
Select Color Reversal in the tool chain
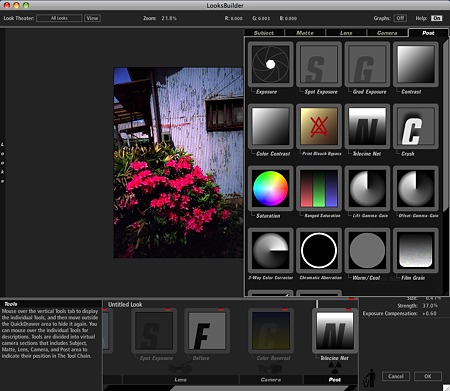tap(271, 331)
